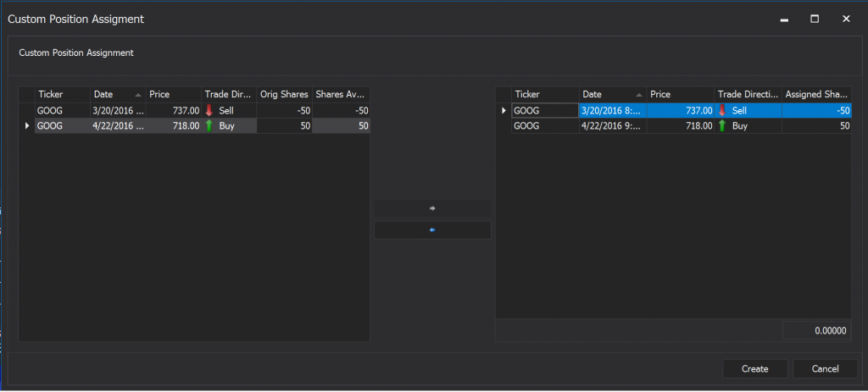Viewport: 868px width, 392px height.
Task: Click left table Buy direction text
Action: [226, 126]
